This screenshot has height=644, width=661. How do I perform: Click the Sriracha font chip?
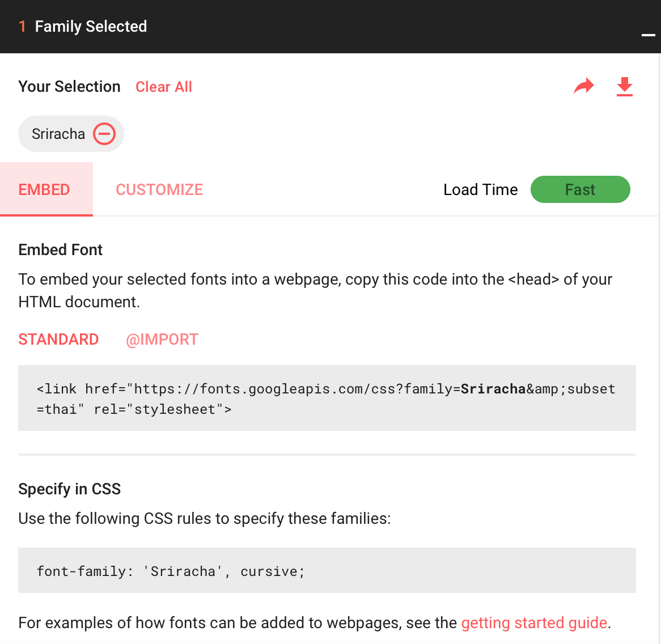tap(71, 134)
